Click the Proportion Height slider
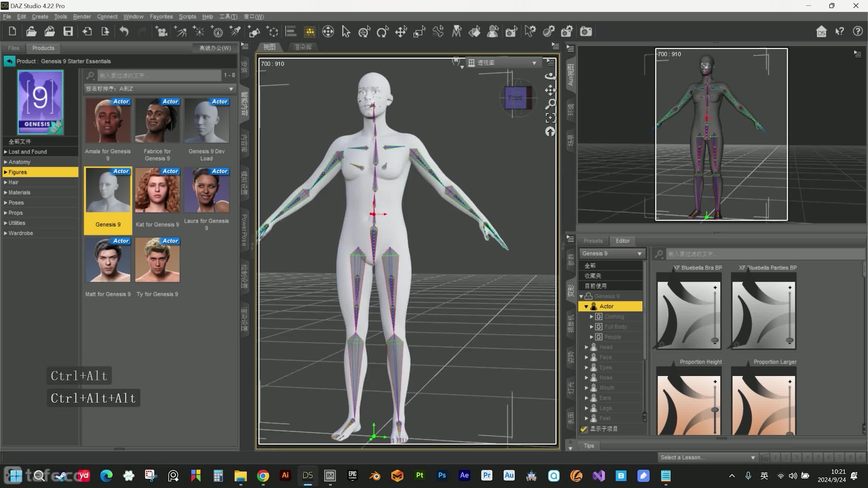The height and width of the screenshot is (488, 868). [x=715, y=410]
